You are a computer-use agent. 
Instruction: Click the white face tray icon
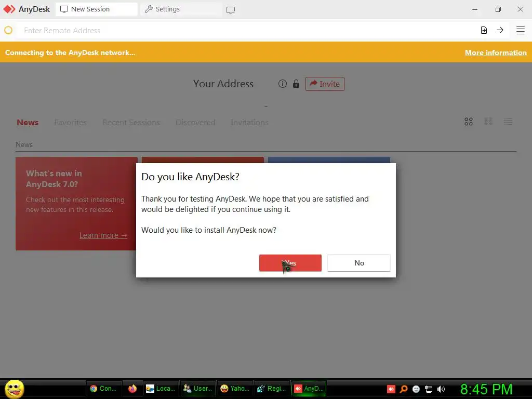point(416,389)
